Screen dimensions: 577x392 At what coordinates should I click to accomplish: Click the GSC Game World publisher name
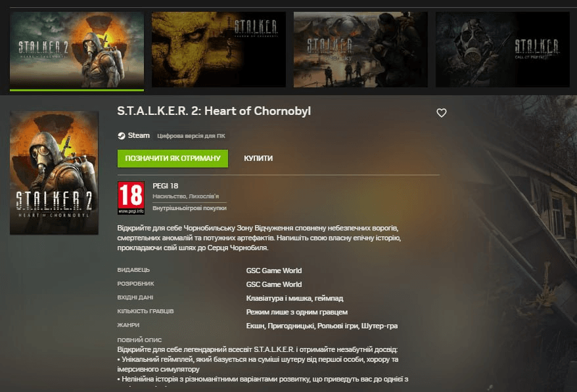tap(274, 271)
